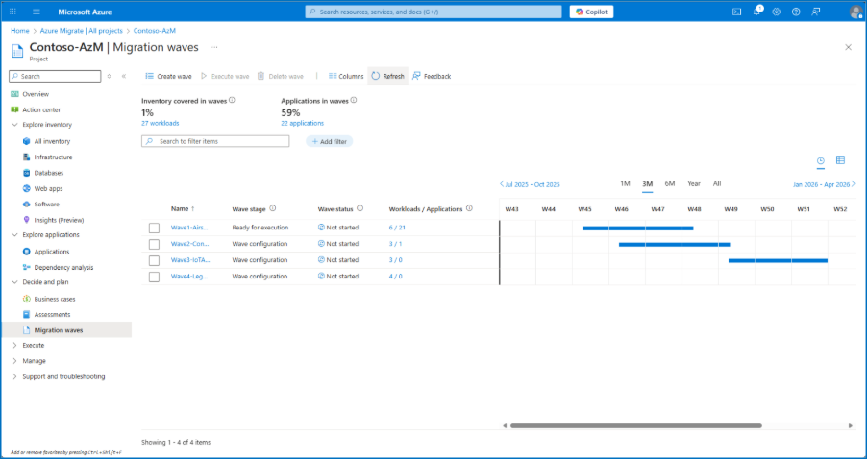
Task: Open Databases in the sidebar
Action: point(49,173)
